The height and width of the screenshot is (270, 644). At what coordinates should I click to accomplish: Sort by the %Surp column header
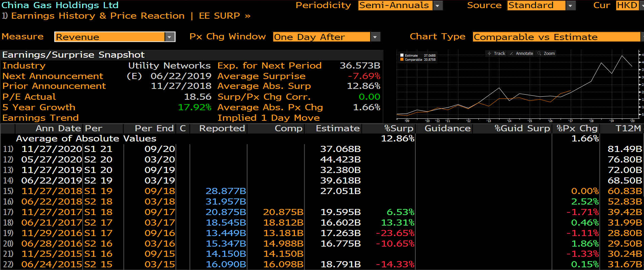[398, 129]
